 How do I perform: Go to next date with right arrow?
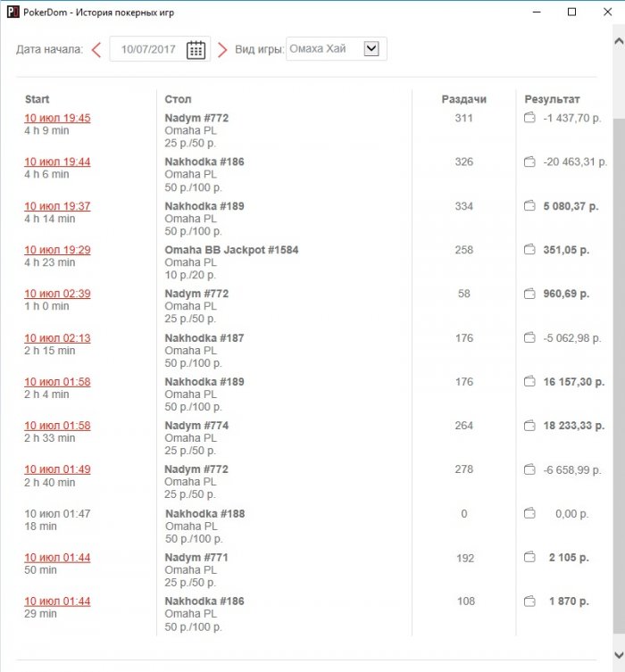click(x=222, y=50)
